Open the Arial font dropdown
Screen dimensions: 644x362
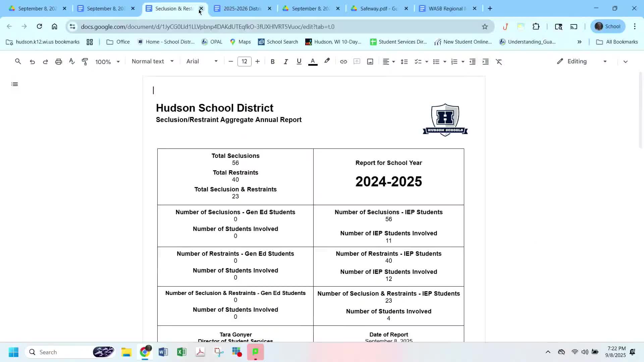(x=202, y=61)
